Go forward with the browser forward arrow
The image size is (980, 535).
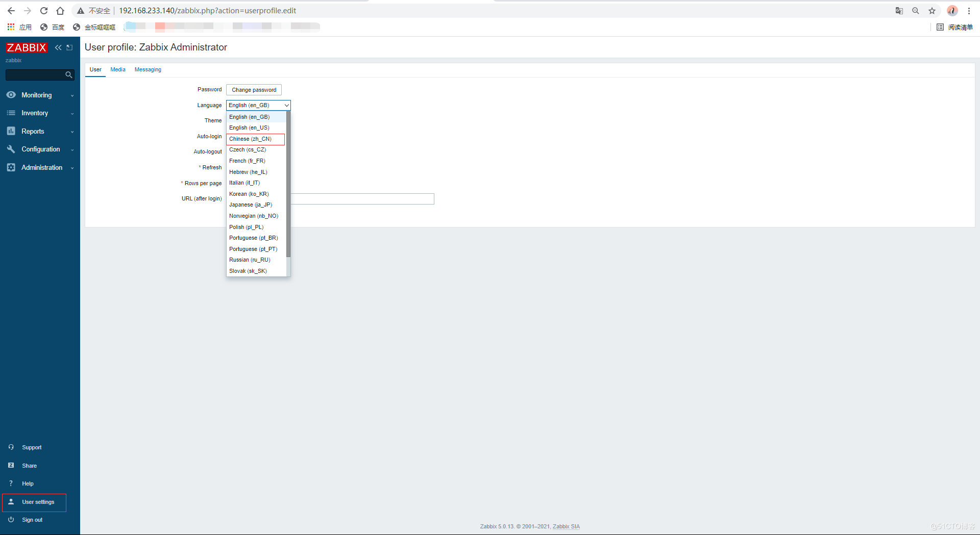pos(28,11)
